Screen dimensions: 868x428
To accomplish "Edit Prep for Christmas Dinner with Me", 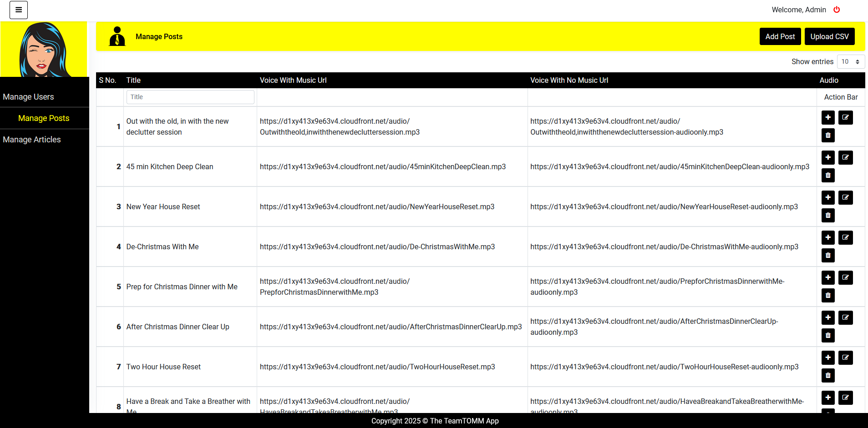I will coord(845,277).
